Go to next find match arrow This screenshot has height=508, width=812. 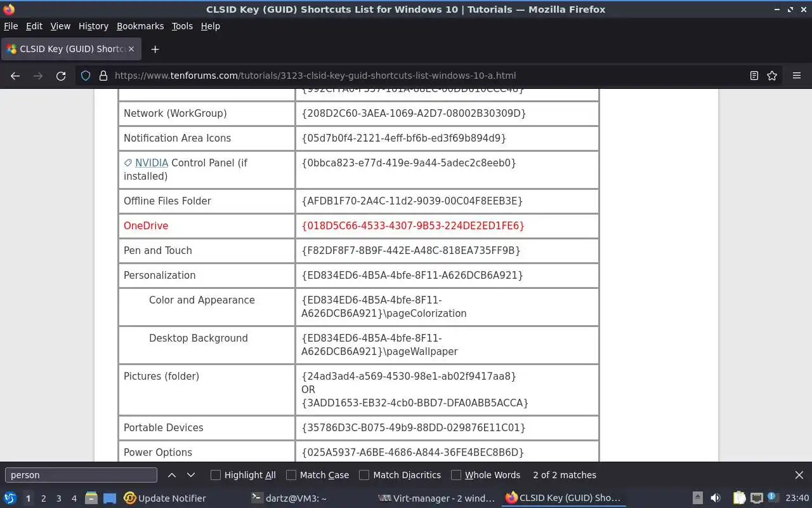[191, 475]
